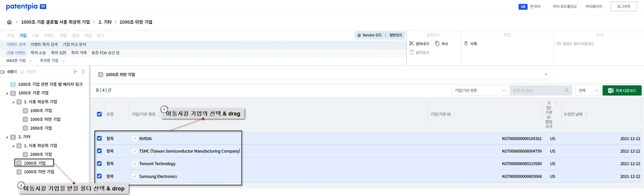Image resolution: width=644 pixels, height=196 pixels.
Task: Click the 목록 다운로드 button
Action: point(622,90)
